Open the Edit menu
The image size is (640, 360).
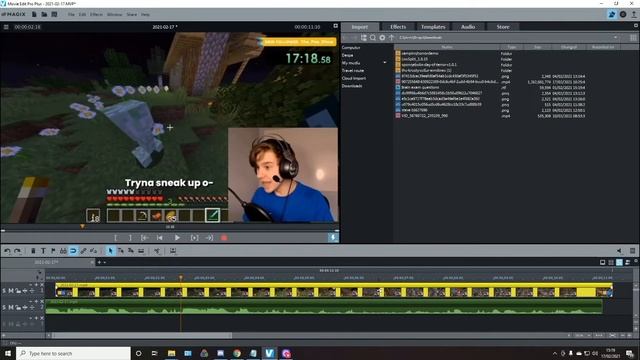pos(82,14)
